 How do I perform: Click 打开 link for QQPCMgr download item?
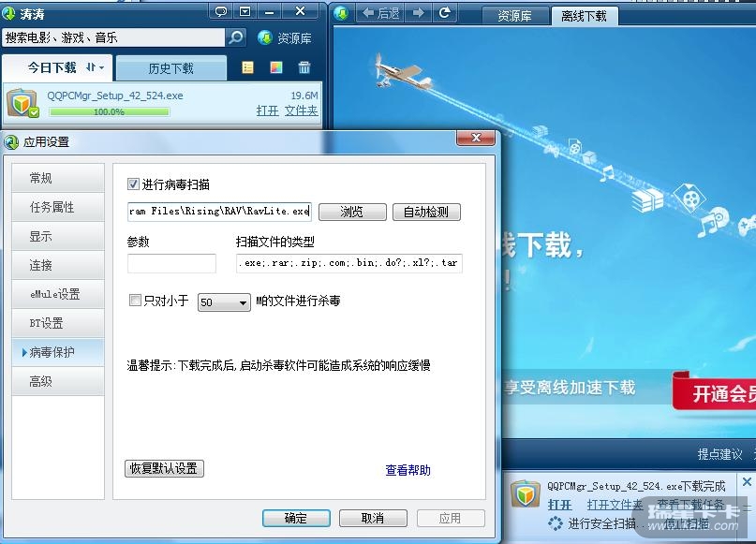point(268,110)
